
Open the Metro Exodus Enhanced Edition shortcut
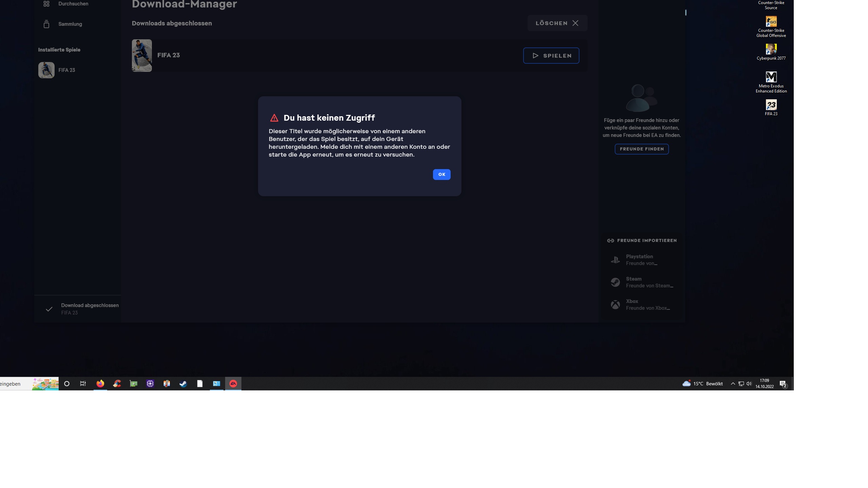click(x=771, y=77)
